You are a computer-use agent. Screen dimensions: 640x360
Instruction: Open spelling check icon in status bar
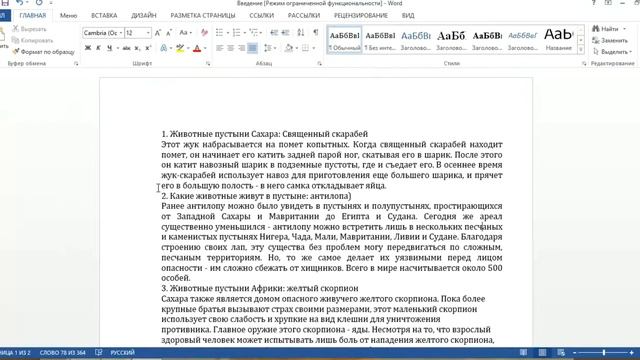[x=98, y=352]
